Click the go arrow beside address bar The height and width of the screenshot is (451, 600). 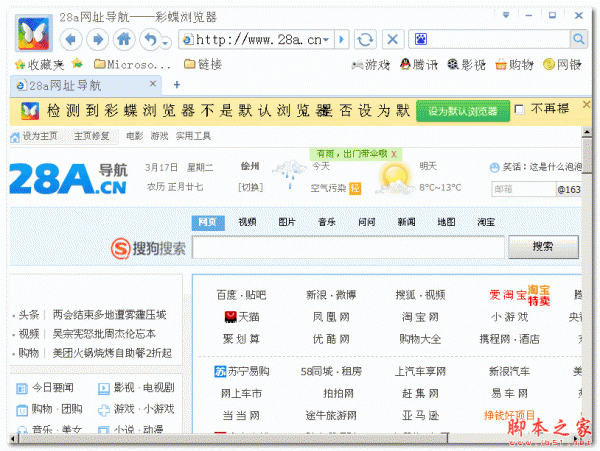(342, 39)
